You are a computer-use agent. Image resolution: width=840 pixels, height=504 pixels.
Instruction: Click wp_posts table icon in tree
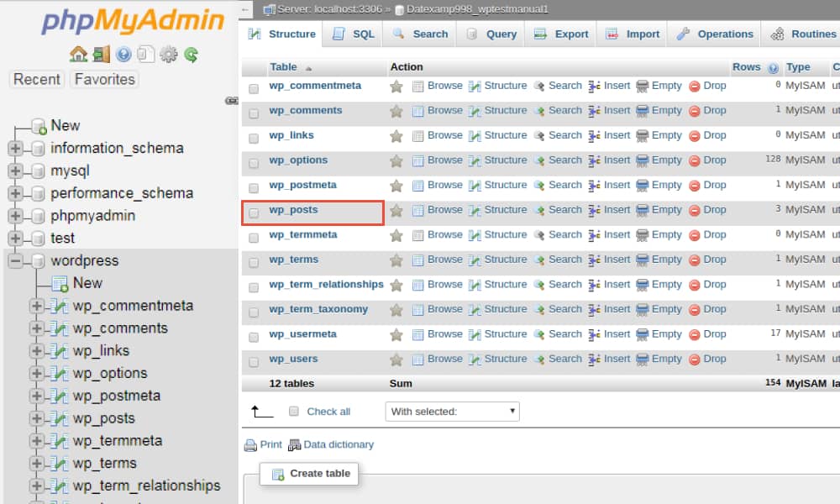(59, 418)
